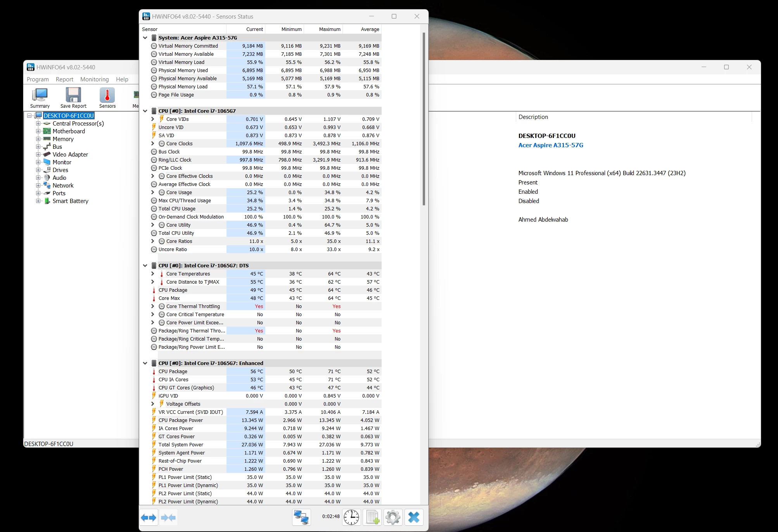Image resolution: width=778 pixels, height=532 pixels.
Task: Open the Program menu
Action: click(x=38, y=79)
